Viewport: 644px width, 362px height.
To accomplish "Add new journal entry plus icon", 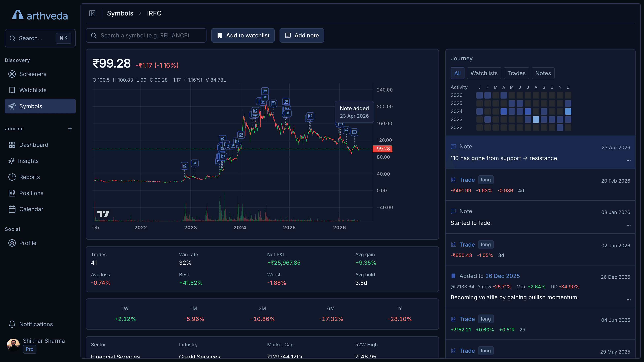I will point(70,129).
